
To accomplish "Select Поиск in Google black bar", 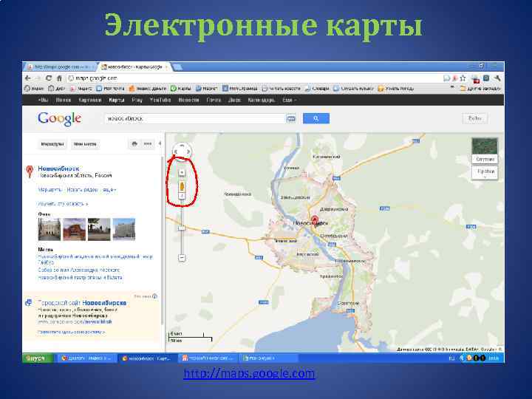I will pyautogui.click(x=63, y=100).
